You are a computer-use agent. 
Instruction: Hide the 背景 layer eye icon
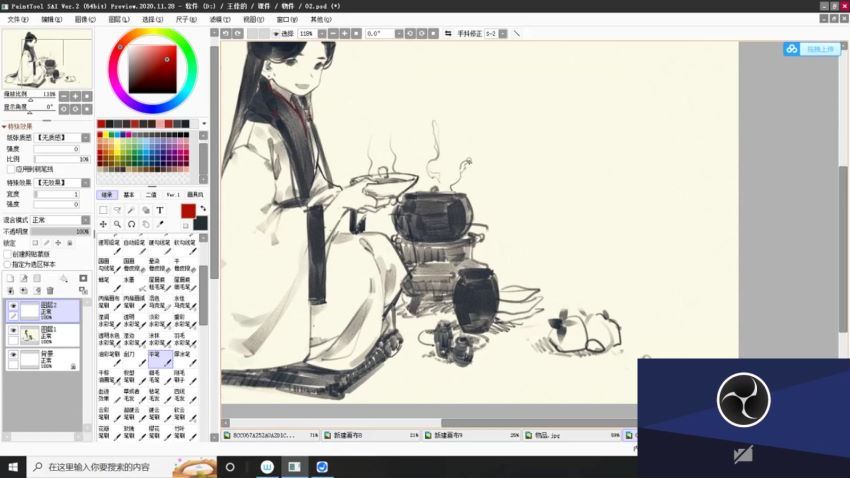14,354
